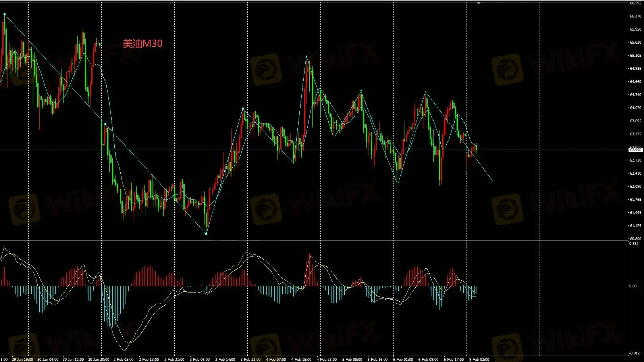
Task: Click the 9 Feb 02:00 time label
Action: coord(479,359)
